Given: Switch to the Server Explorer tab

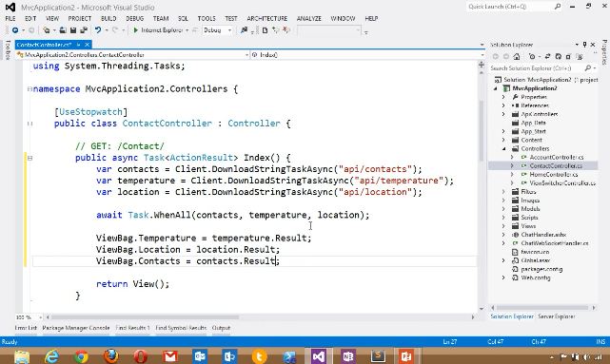Looking at the screenshot, I should point(557,316).
